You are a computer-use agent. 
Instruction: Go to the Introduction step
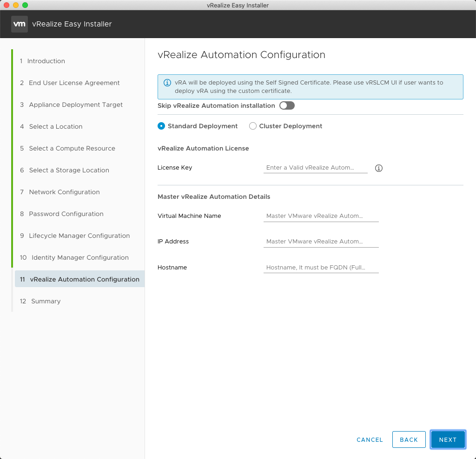pyautogui.click(x=46, y=61)
